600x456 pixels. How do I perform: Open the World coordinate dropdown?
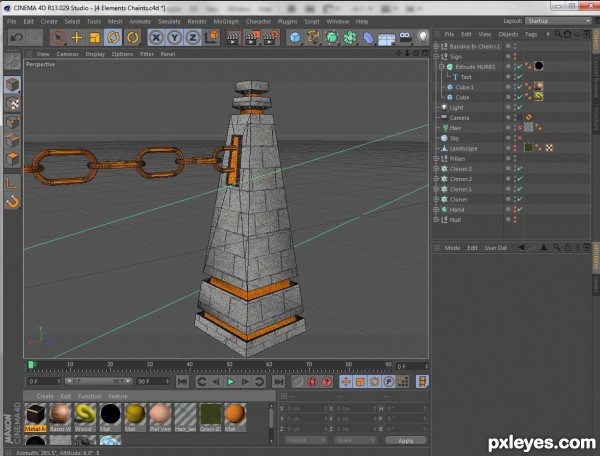[x=306, y=441]
